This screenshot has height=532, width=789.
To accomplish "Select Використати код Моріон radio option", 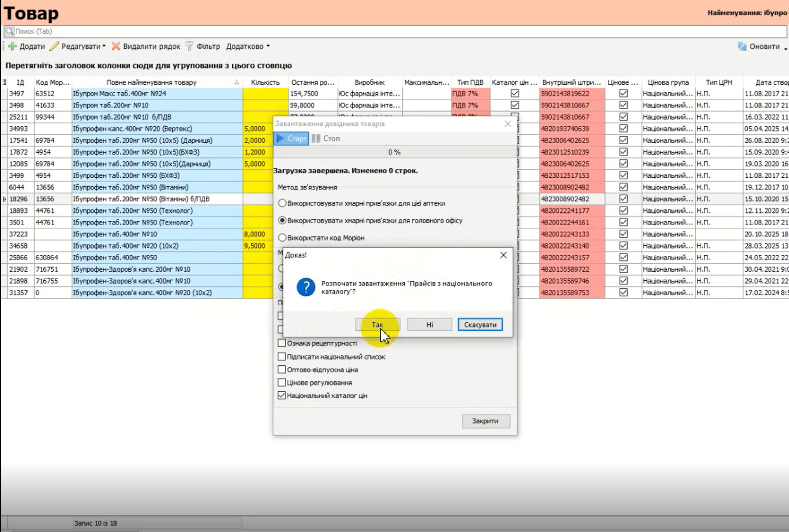I will (282, 237).
